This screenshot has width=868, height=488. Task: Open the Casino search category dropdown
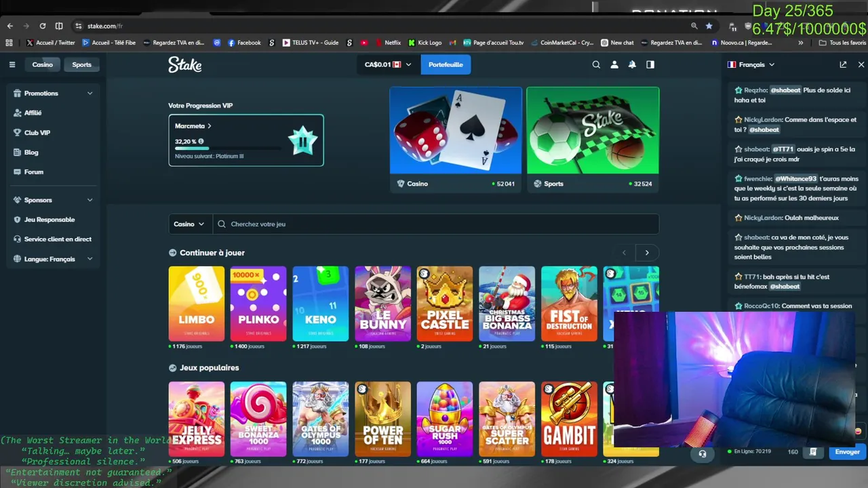189,224
